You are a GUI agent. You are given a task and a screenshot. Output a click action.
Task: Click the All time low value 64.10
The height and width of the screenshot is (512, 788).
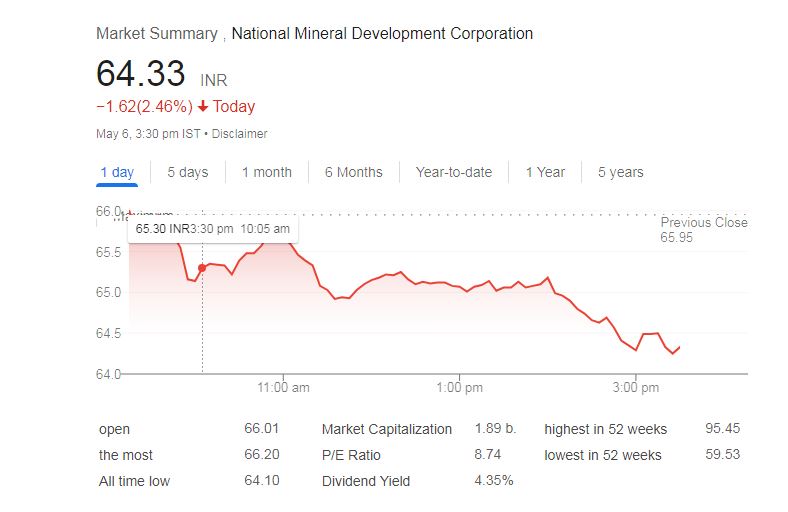tap(261, 480)
